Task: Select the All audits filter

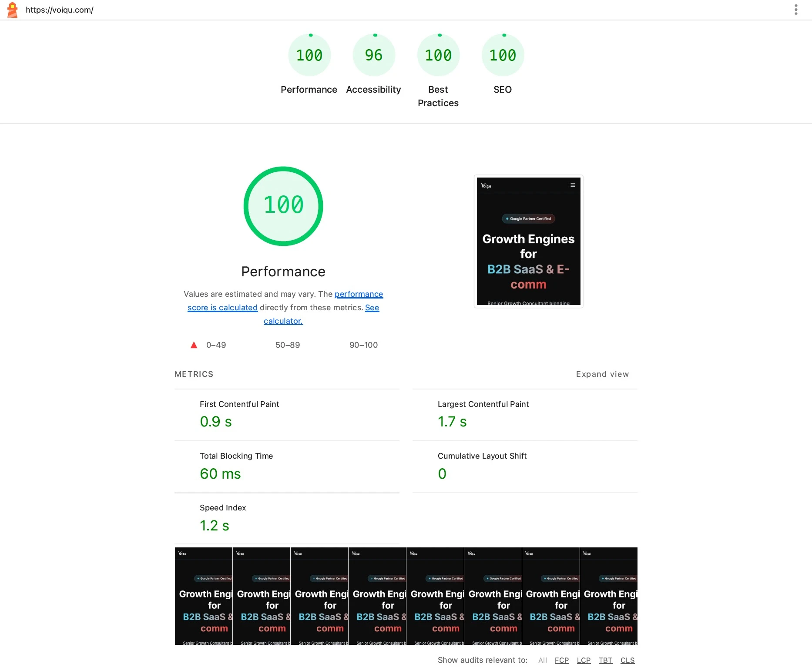Action: [542, 660]
